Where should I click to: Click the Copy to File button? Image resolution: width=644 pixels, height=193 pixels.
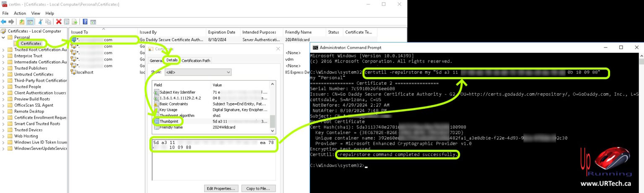[x=259, y=188]
